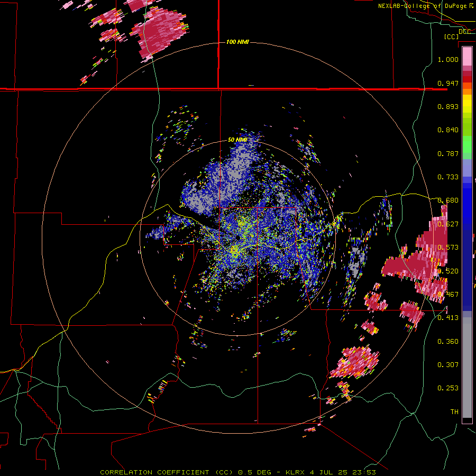Click the 0.5 DEG elevation text
476x476 pixels.
point(254,472)
